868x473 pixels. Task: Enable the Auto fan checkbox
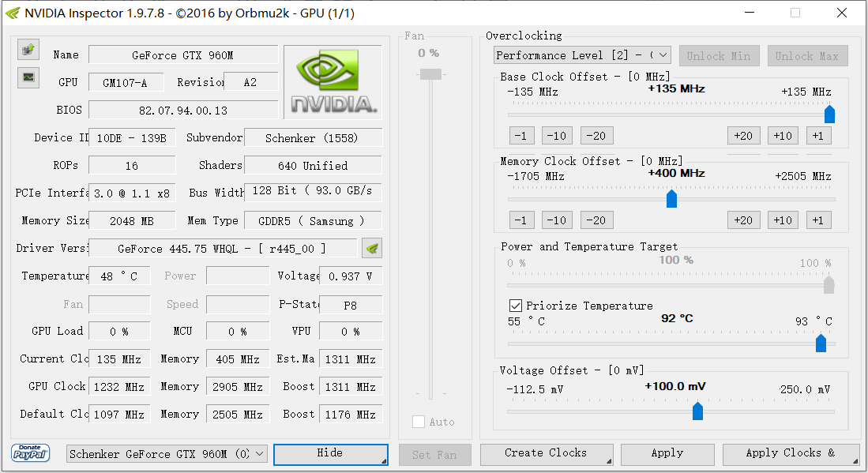coord(419,422)
